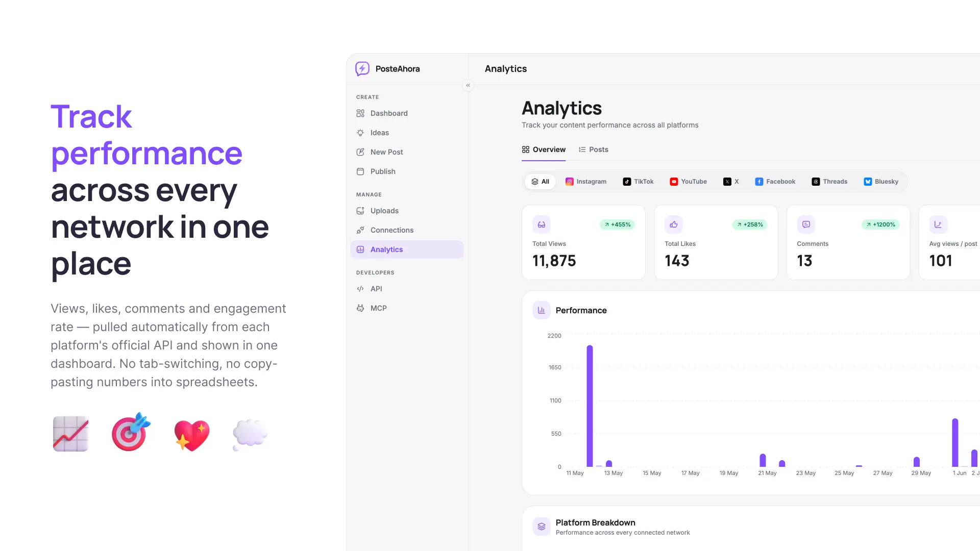Screen dimensions: 980x551
Task: Click the Performance bar chart icon
Action: coord(542,310)
